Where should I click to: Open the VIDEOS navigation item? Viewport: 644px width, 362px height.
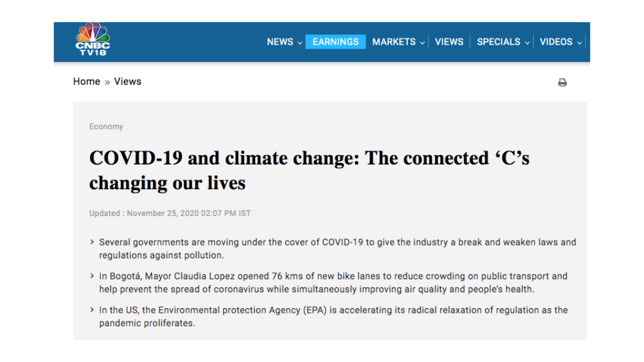[556, 42]
